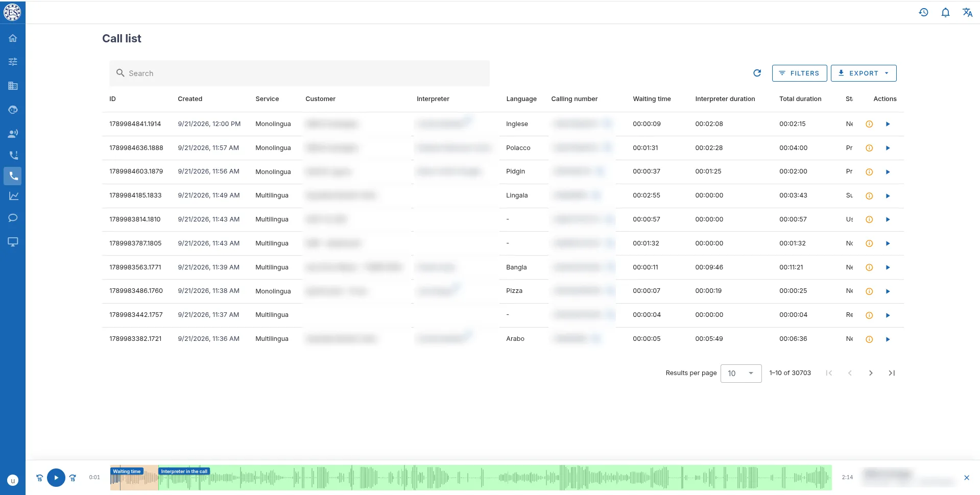Open the monitor screen icon in sidebar
This screenshot has height=495, width=980.
tap(13, 242)
